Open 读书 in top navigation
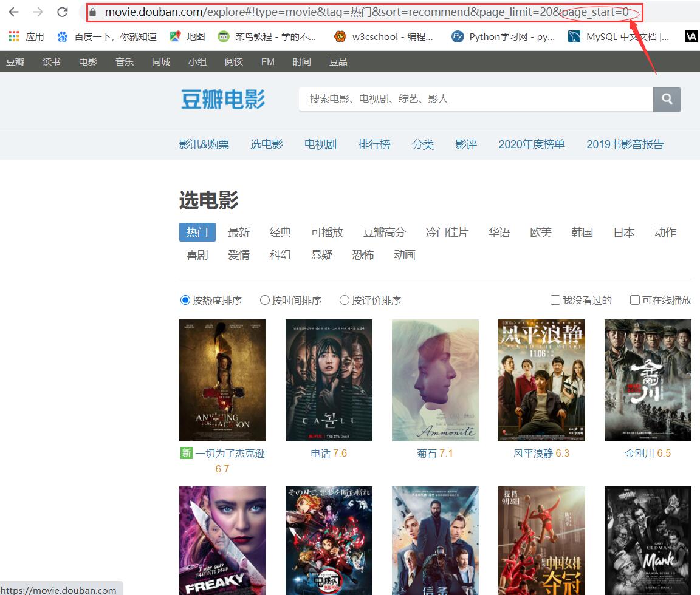Viewport: 700px width, 595px height. [51, 61]
